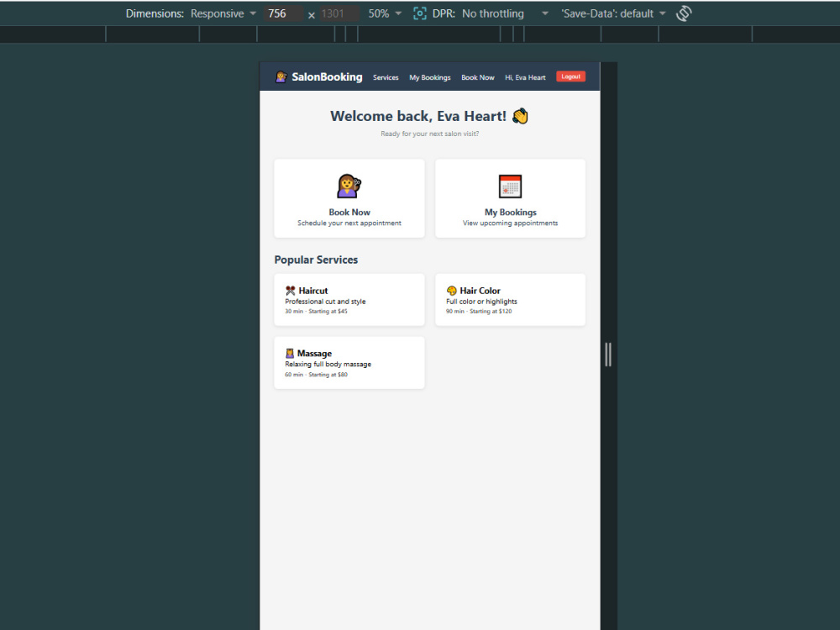
Task: Click the rotate device icon in toolbar
Action: point(684,13)
